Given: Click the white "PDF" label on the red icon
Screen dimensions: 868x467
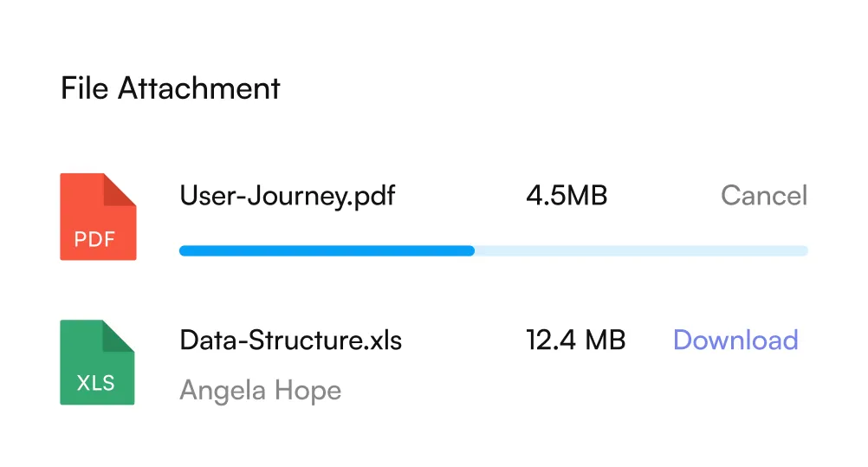Looking at the screenshot, I should coord(95,238).
